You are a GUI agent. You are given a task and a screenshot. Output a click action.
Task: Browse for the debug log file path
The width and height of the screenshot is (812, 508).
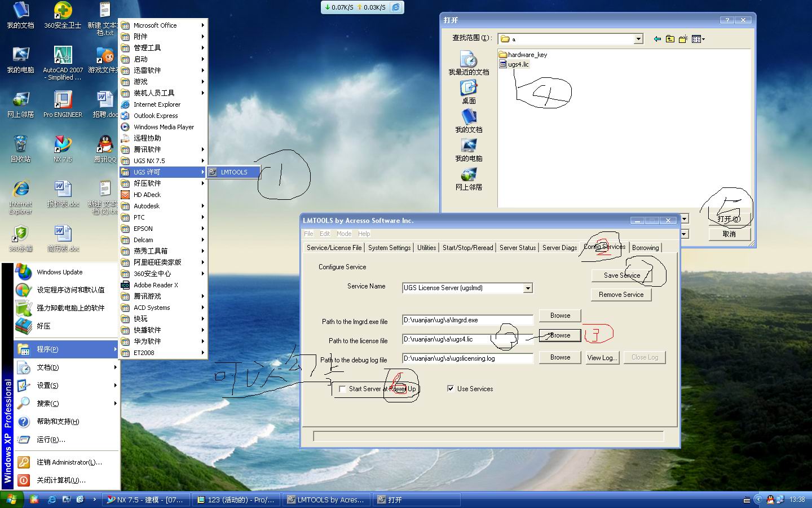click(560, 357)
